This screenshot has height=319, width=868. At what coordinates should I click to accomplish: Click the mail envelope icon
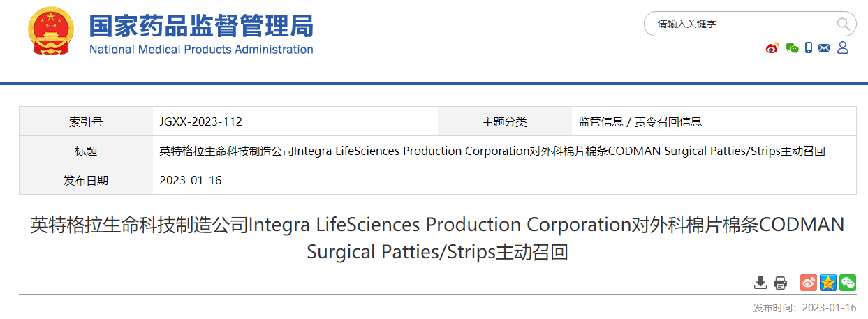tap(824, 47)
